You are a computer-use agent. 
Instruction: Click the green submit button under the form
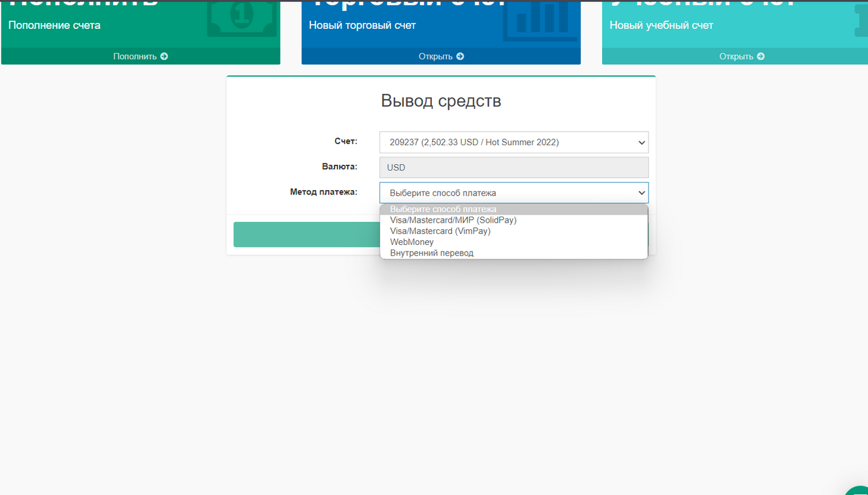[x=306, y=235]
